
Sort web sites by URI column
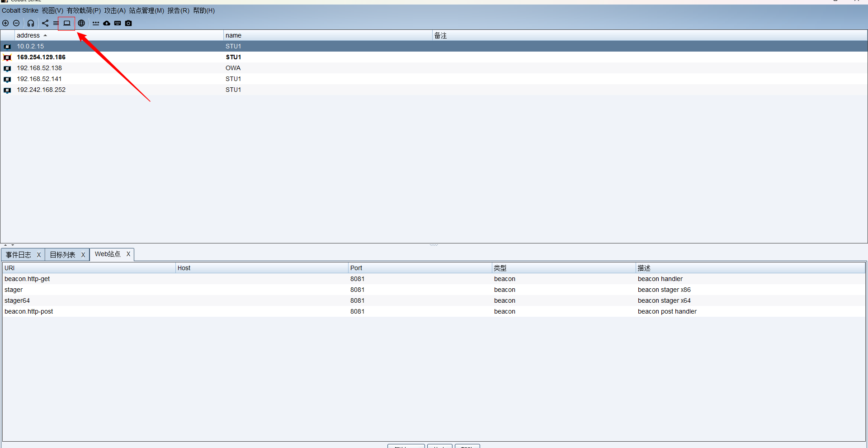pyautogui.click(x=89, y=268)
